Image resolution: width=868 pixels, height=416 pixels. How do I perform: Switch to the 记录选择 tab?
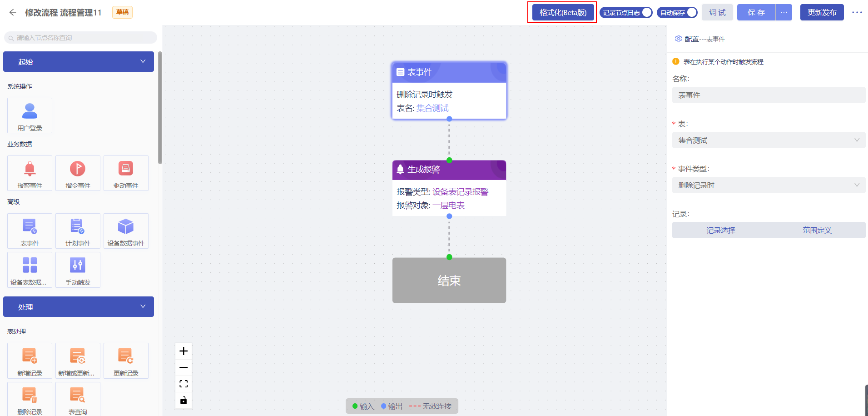(721, 230)
